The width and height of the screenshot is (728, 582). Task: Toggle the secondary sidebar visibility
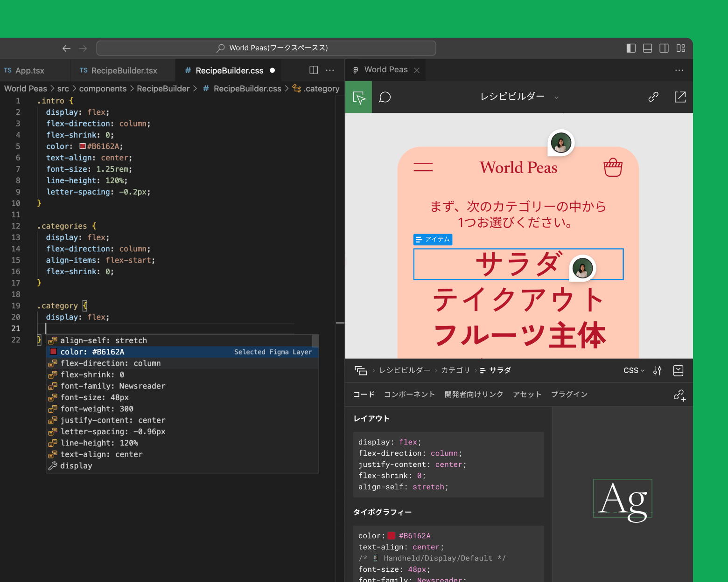click(x=664, y=48)
